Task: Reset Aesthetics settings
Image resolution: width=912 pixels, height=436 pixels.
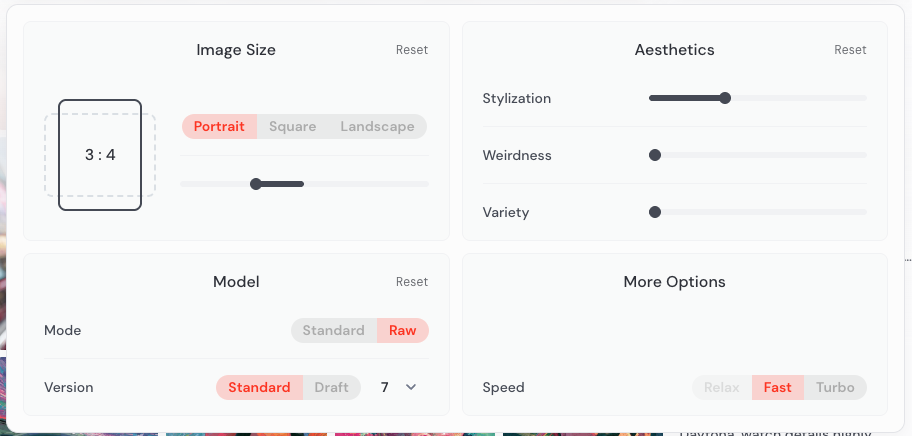Action: 850,50
